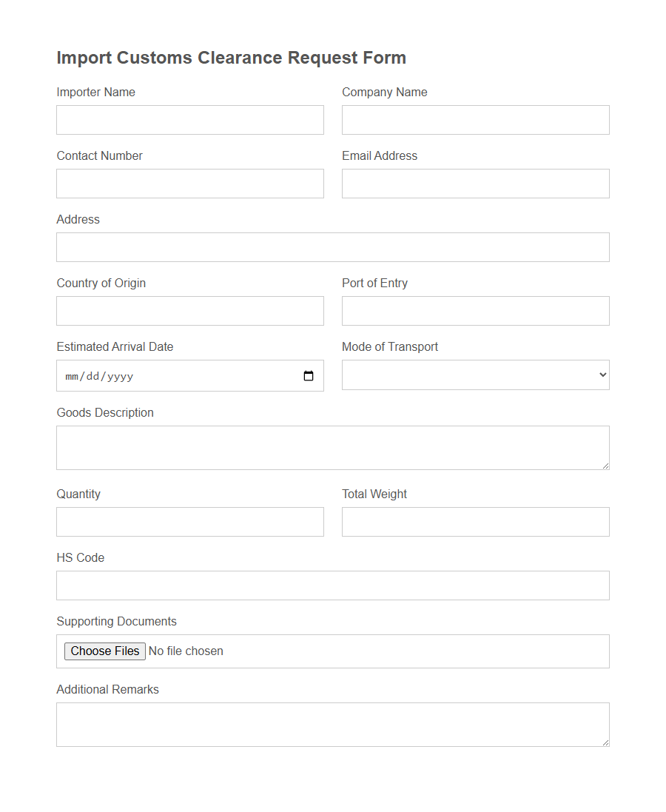Click the Total Weight field

(x=475, y=521)
